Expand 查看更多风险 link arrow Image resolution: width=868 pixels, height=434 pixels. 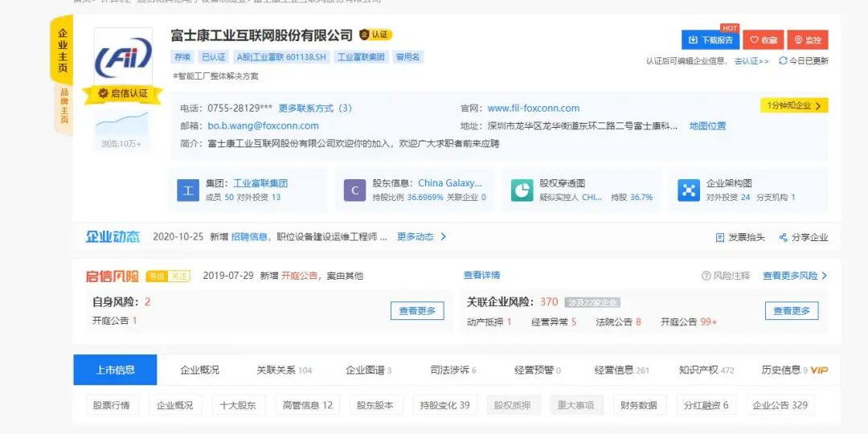(824, 276)
